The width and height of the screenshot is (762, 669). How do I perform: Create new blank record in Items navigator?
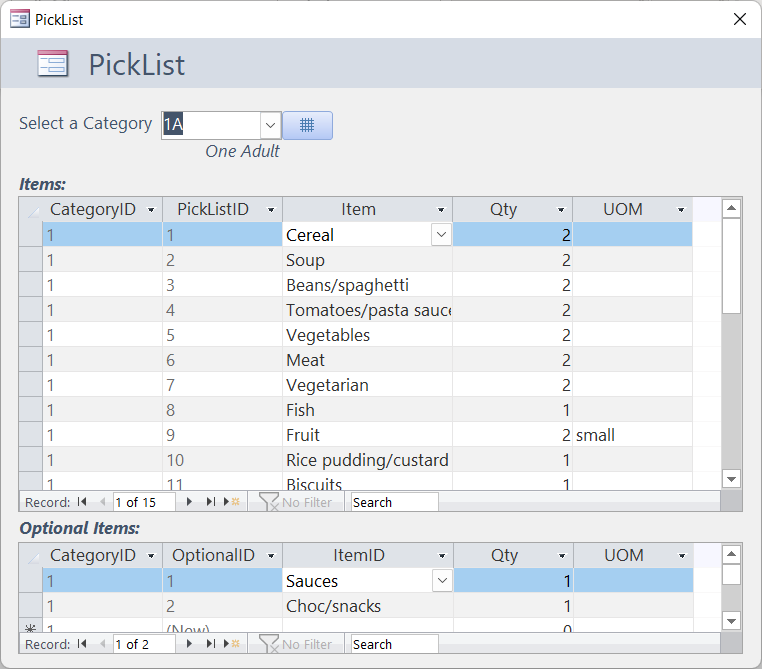click(232, 502)
